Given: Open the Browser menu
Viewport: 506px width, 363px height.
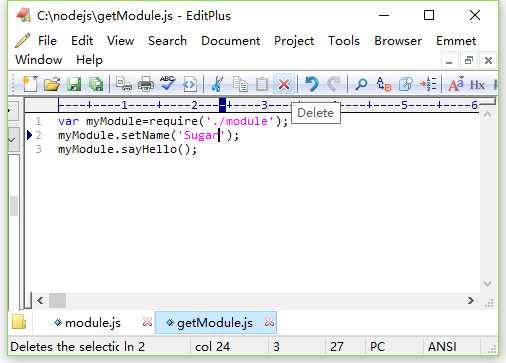Looking at the screenshot, I should click(x=398, y=41).
